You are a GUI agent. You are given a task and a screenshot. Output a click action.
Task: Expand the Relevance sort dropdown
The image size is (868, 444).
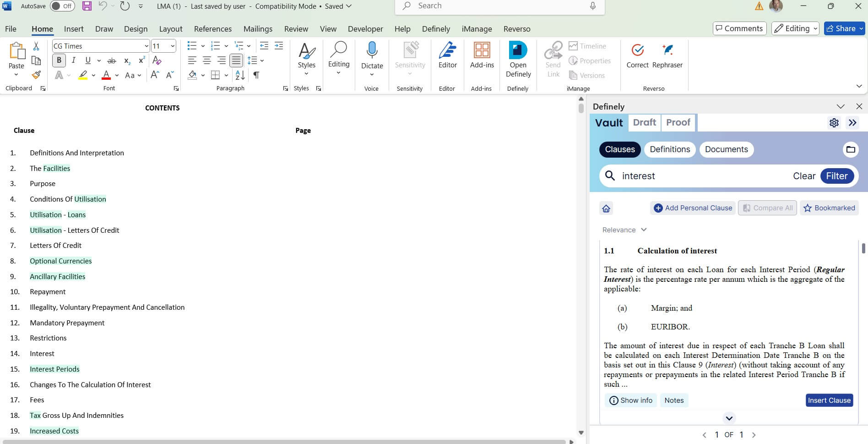(x=624, y=230)
